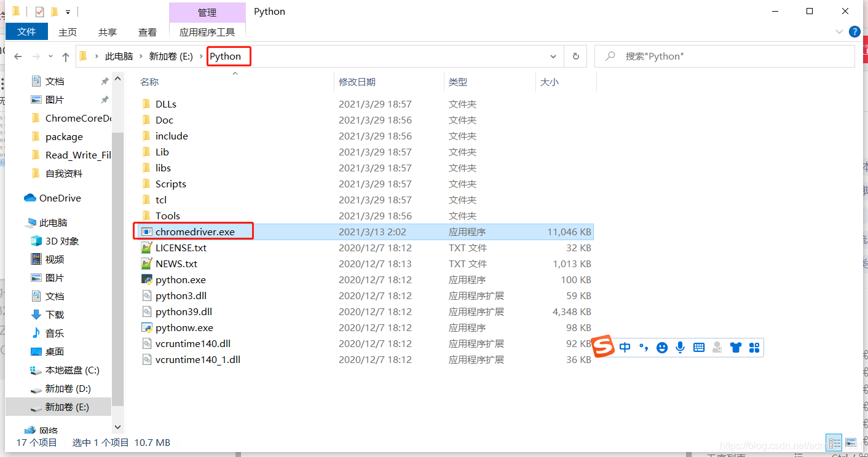Select the python3.dll file icon
Screen dimensions: 868x457
[x=146, y=295]
